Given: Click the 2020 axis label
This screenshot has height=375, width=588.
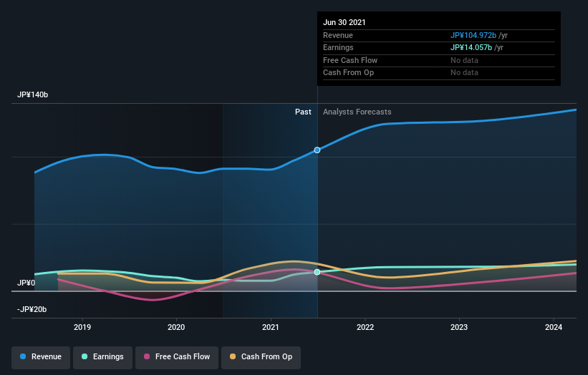Looking at the screenshot, I should 176,327.
